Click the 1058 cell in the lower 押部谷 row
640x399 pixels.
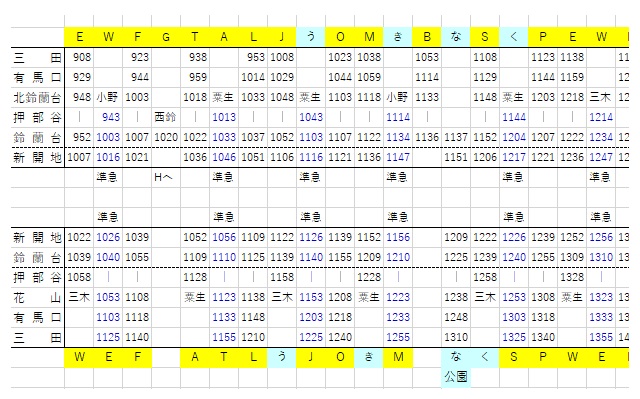point(79,277)
